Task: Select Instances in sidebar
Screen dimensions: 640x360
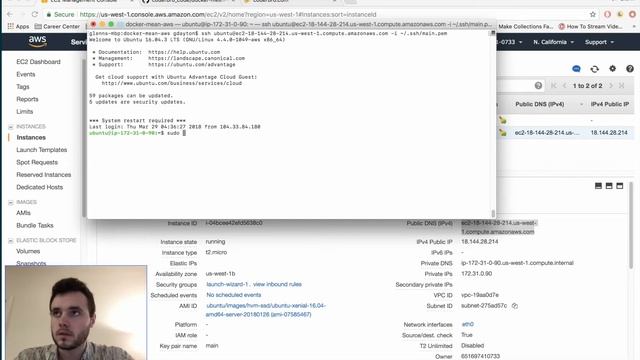Action: click(x=31, y=138)
